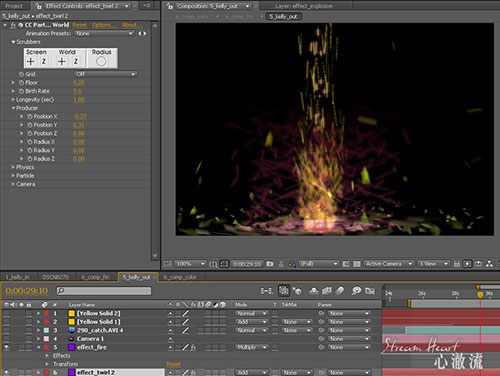Click Reset link for CC Particle World

pos(80,25)
